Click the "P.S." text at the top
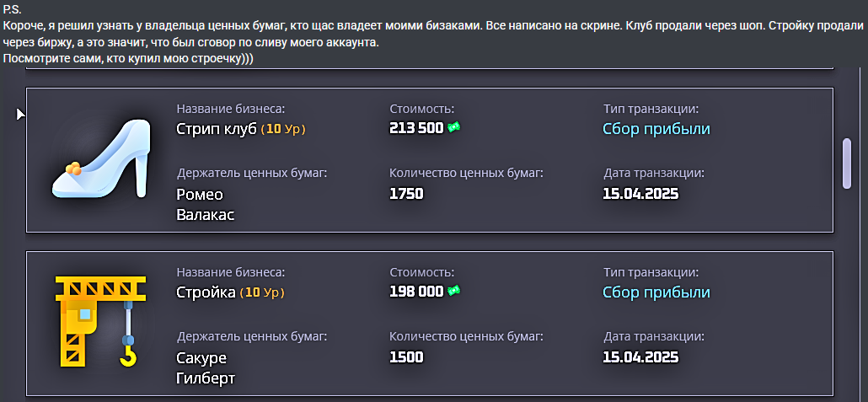The height and width of the screenshot is (402, 868). coord(12,9)
